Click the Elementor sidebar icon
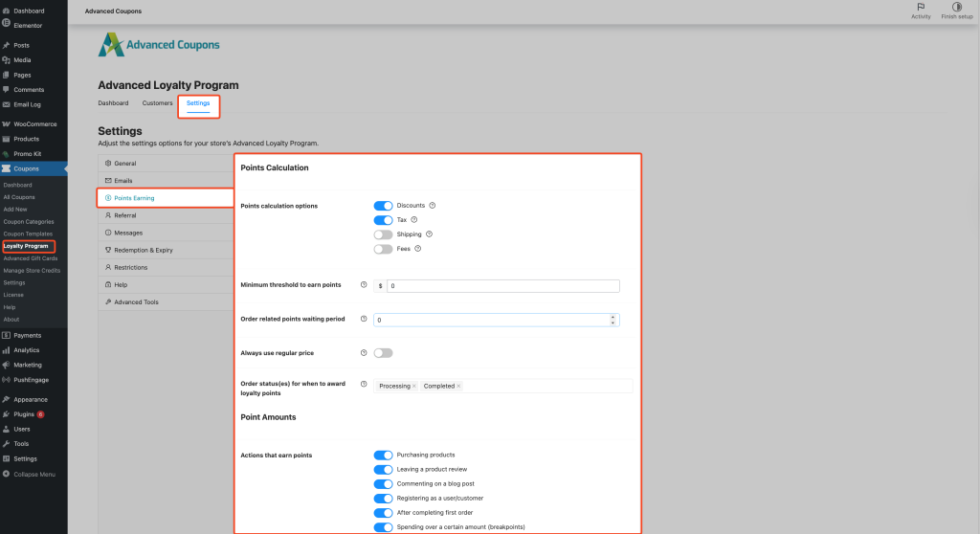 [x=7, y=25]
